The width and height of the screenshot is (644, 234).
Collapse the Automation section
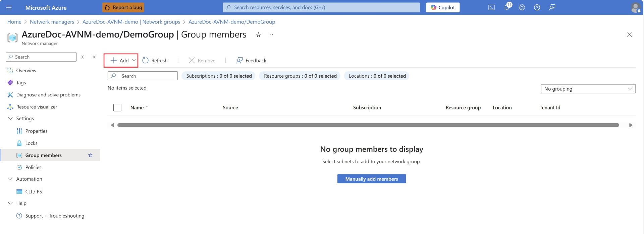pyautogui.click(x=10, y=179)
